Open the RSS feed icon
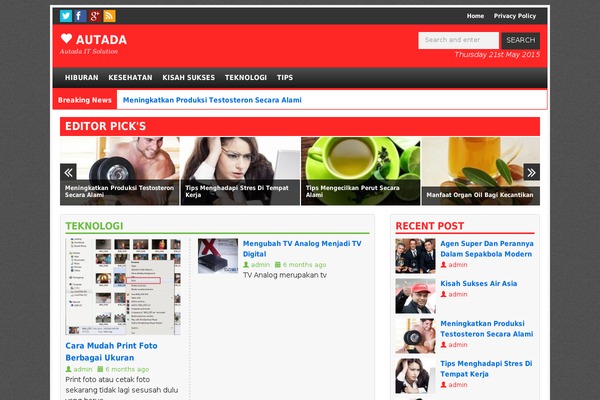Viewport: 600px width, 400px height. [109, 16]
